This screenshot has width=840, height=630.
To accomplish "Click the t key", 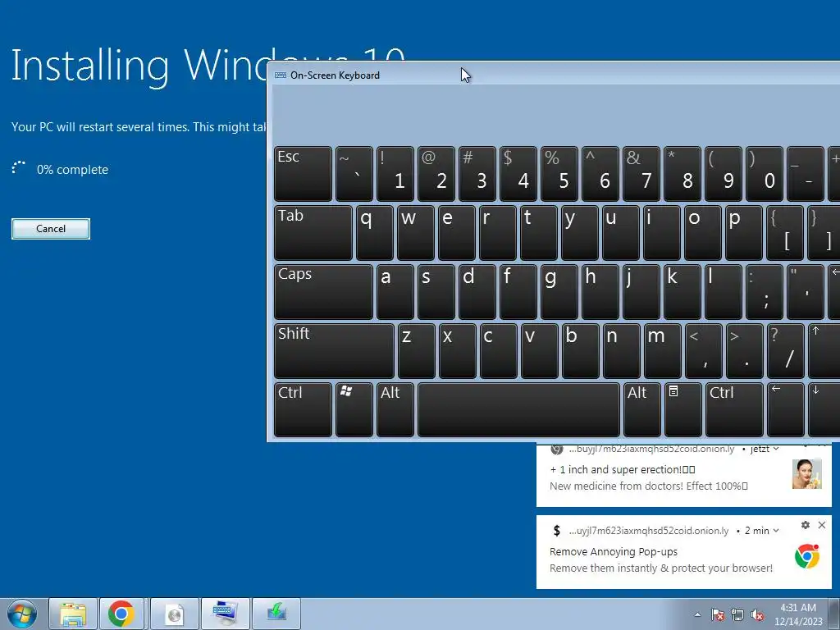I will pyautogui.click(x=539, y=233).
